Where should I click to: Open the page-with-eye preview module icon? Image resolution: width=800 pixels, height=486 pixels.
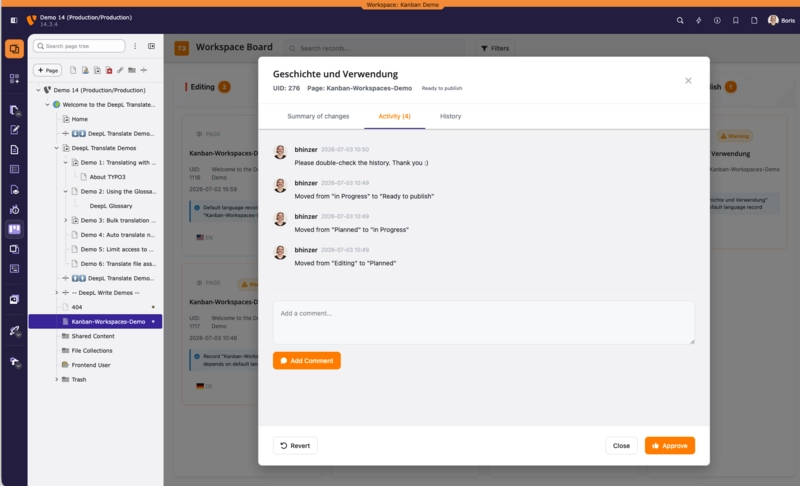(x=14, y=190)
